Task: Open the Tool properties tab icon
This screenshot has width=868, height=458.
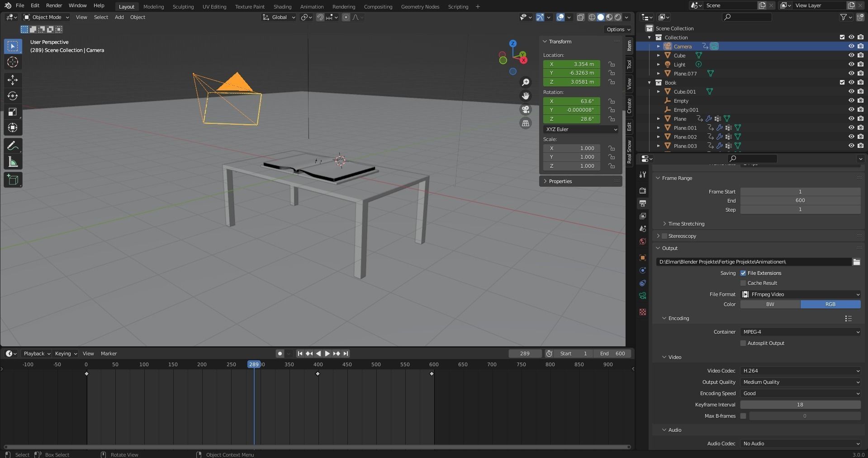Action: (x=643, y=175)
